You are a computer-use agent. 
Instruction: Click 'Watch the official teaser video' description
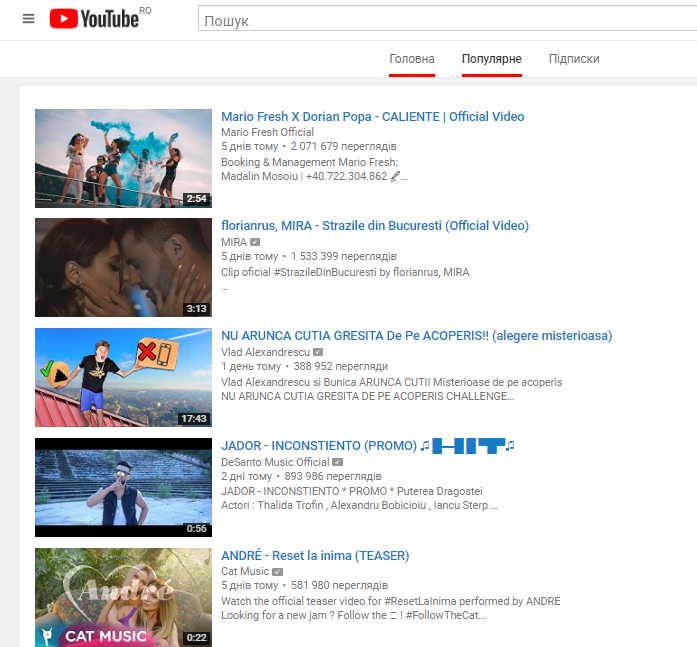pyautogui.click(x=391, y=601)
